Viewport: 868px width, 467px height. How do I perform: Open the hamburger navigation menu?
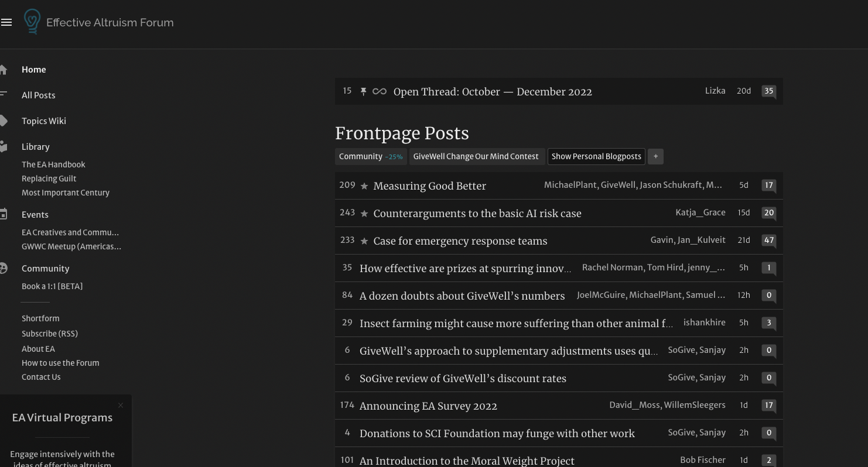[6, 22]
